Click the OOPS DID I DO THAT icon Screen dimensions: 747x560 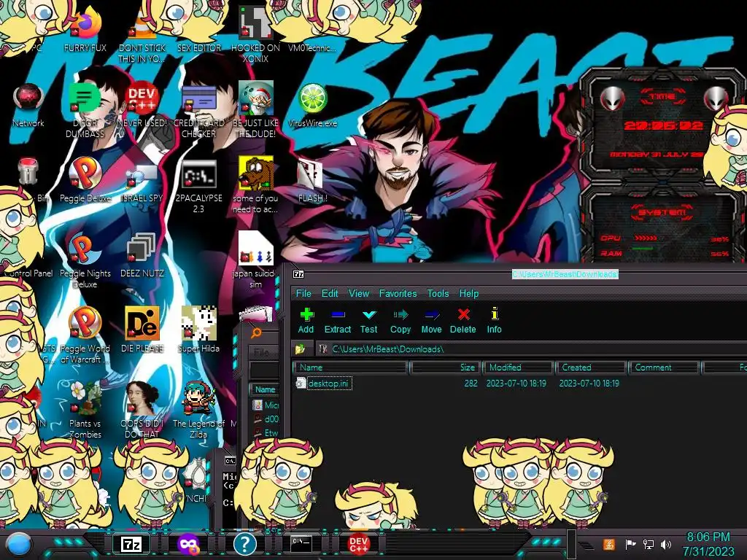[x=142, y=411]
